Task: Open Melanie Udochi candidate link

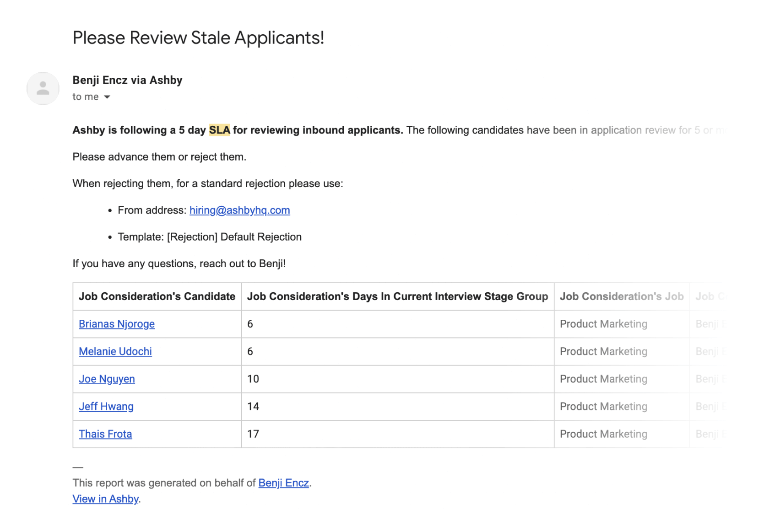Action: pyautogui.click(x=115, y=351)
